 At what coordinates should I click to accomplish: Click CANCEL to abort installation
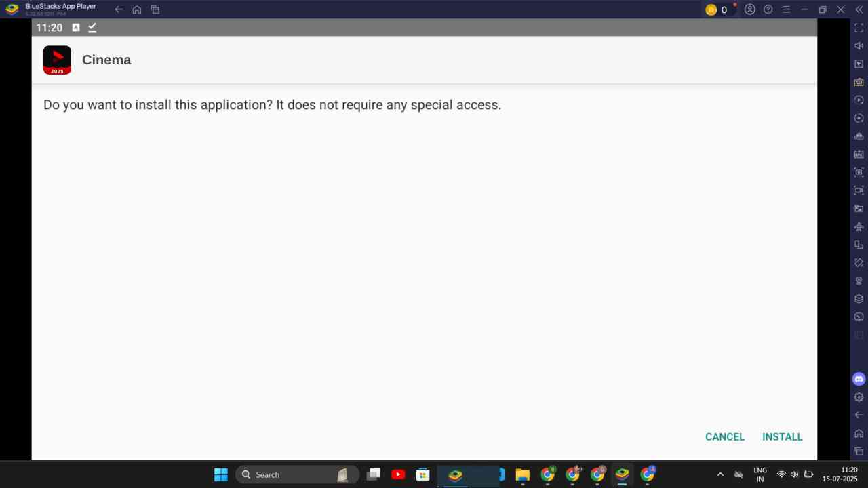tap(725, 437)
